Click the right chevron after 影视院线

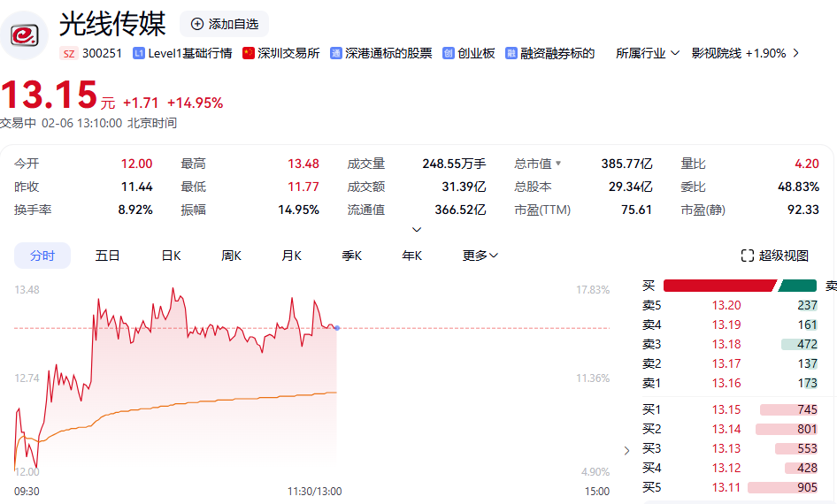[796, 53]
